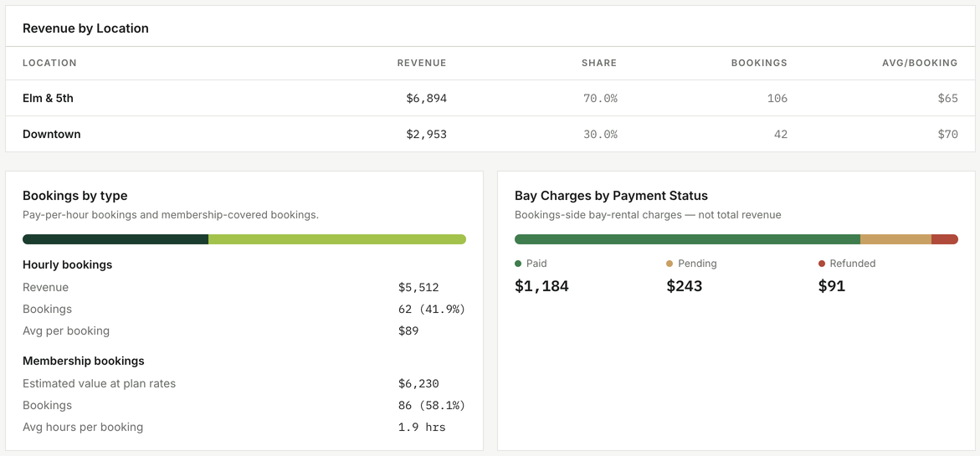Click the $91 refunded amount

(x=832, y=286)
